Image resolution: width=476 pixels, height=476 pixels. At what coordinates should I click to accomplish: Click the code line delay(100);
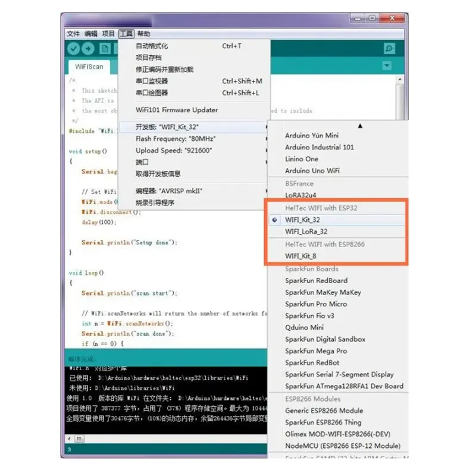click(99, 222)
